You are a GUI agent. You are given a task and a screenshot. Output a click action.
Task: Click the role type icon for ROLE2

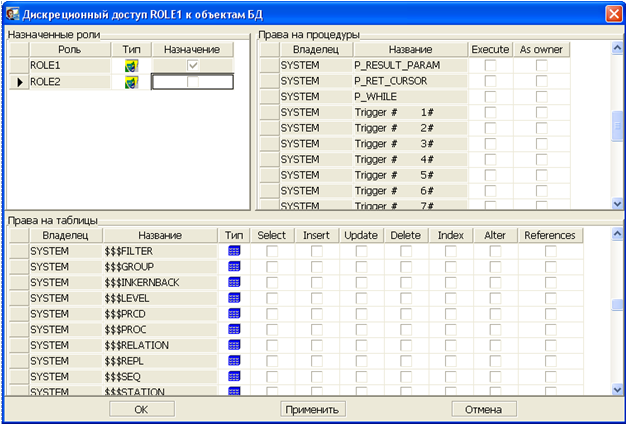tap(131, 82)
